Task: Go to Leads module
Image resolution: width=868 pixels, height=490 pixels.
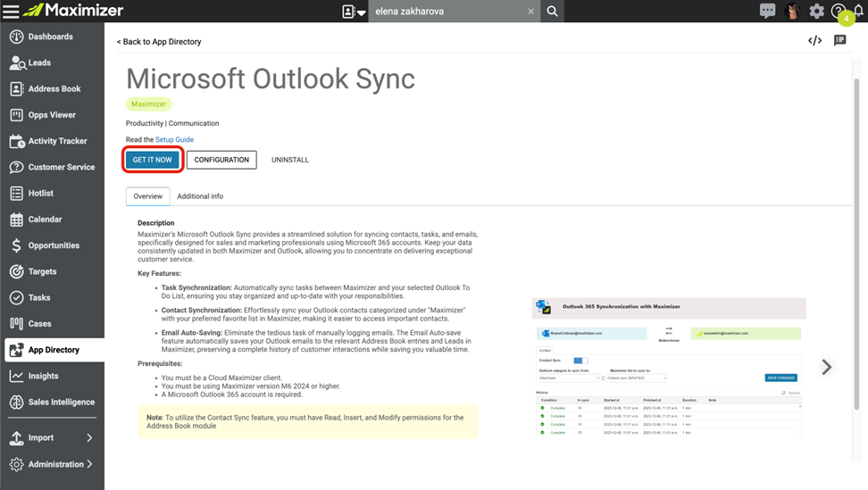Action: [x=52, y=63]
